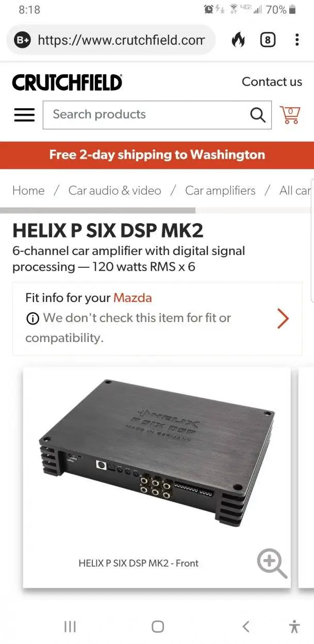Tap the search magnifier icon
314x644 pixels.
(258, 114)
